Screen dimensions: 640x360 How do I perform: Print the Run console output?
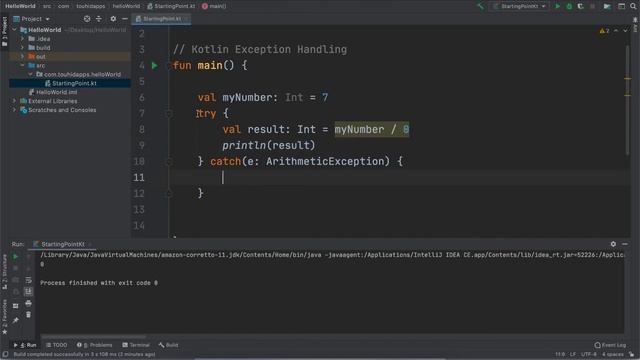click(x=28, y=303)
